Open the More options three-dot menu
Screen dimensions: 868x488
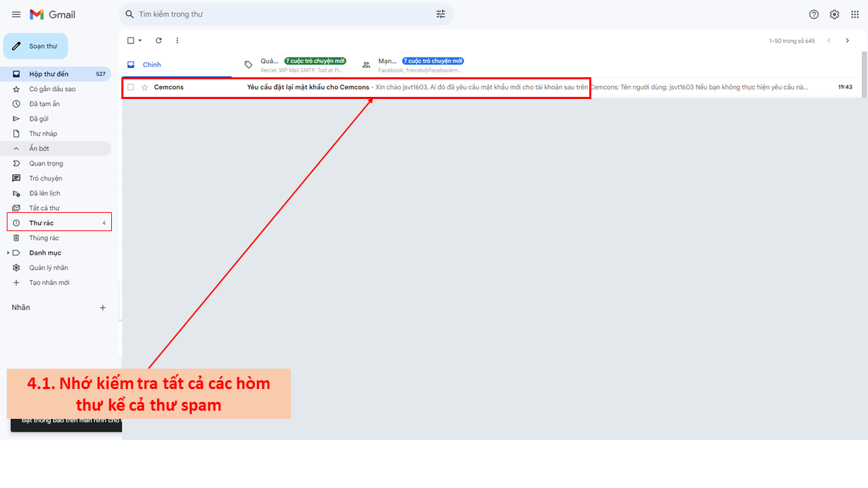click(178, 41)
